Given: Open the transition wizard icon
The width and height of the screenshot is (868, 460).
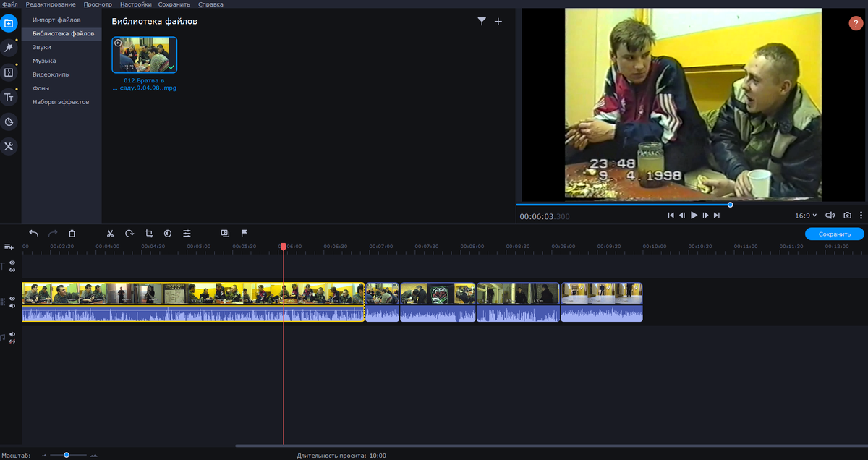Looking at the screenshot, I should 225,233.
